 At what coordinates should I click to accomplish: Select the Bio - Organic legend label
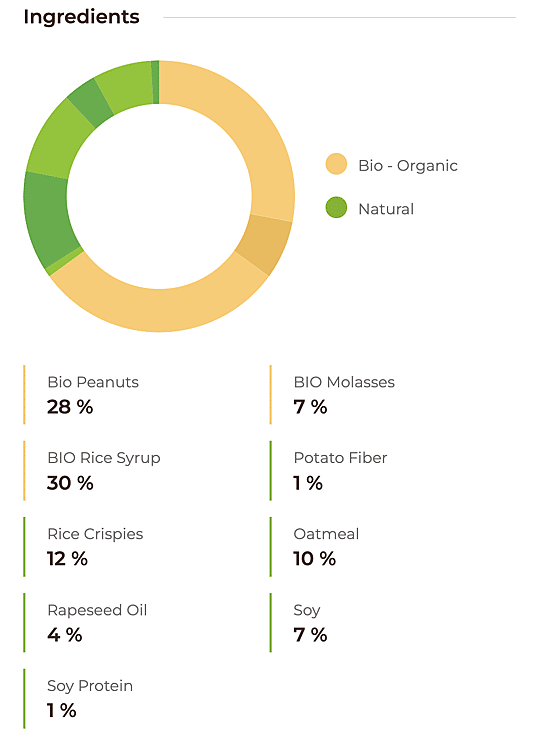pyautogui.click(x=408, y=166)
